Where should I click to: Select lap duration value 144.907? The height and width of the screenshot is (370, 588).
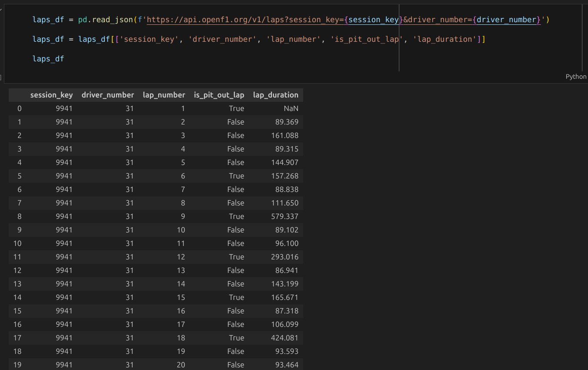[x=285, y=162]
